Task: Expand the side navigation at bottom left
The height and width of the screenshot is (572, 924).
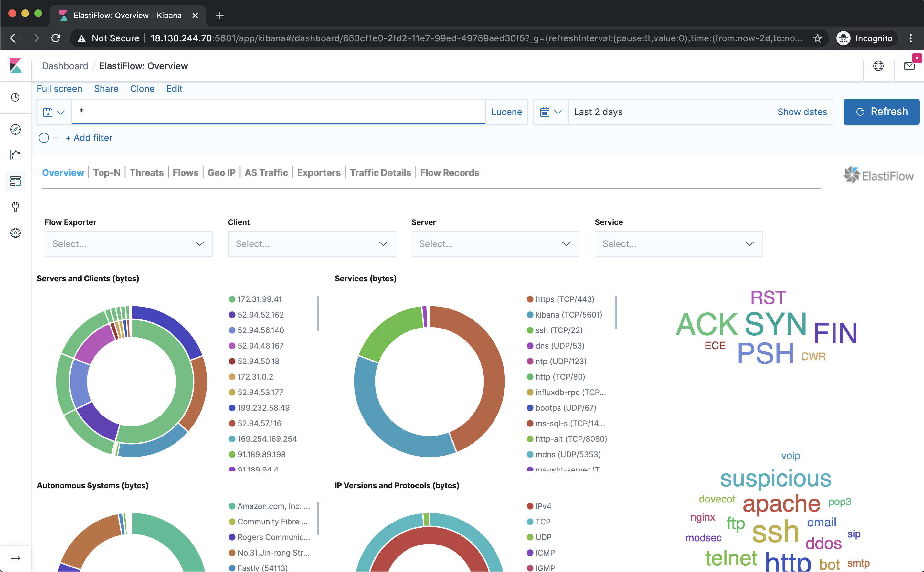Action: [15, 558]
